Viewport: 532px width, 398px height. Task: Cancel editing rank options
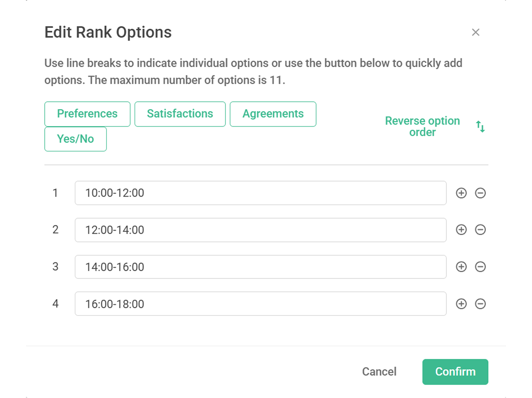(x=379, y=372)
